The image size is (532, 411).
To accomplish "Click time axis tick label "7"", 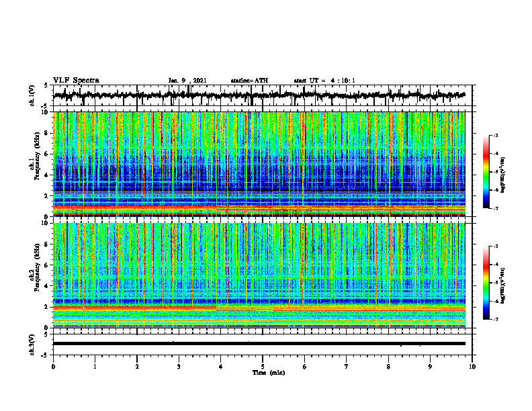I will [347, 367].
